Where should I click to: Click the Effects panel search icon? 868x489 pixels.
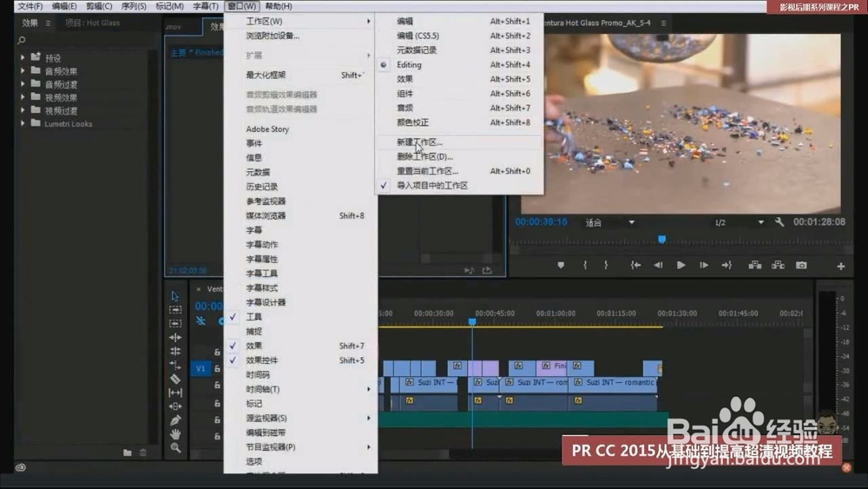point(22,40)
